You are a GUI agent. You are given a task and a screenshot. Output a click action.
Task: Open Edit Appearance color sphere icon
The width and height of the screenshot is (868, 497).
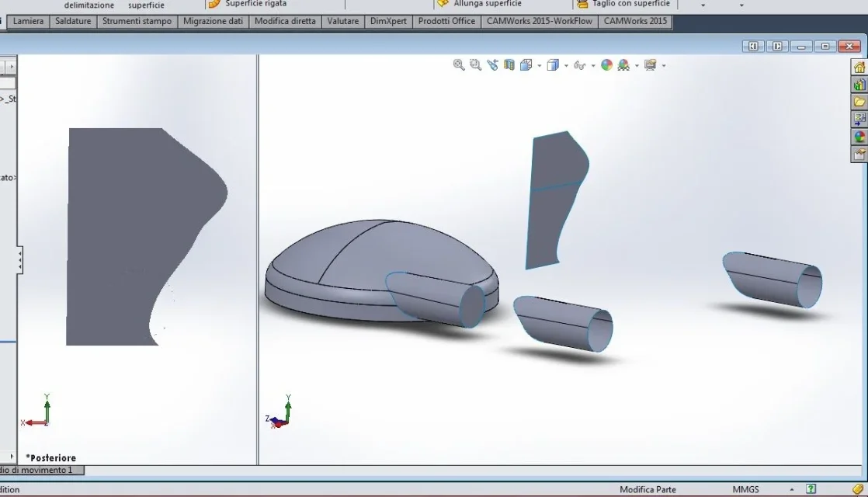[x=606, y=64]
